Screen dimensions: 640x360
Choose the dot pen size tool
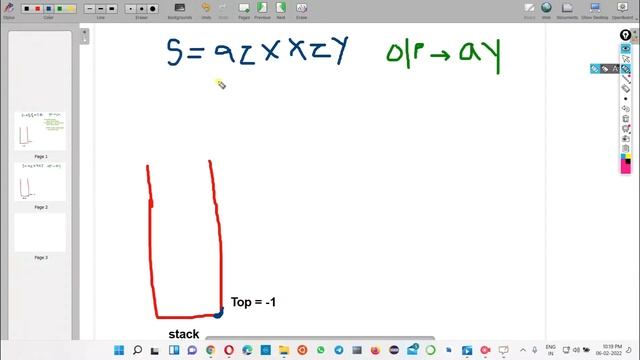click(x=625, y=99)
